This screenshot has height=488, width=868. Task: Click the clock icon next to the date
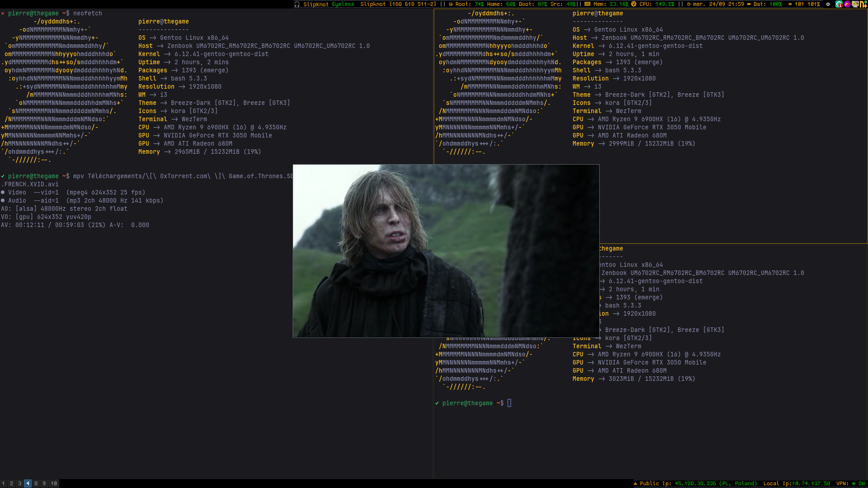click(689, 4)
